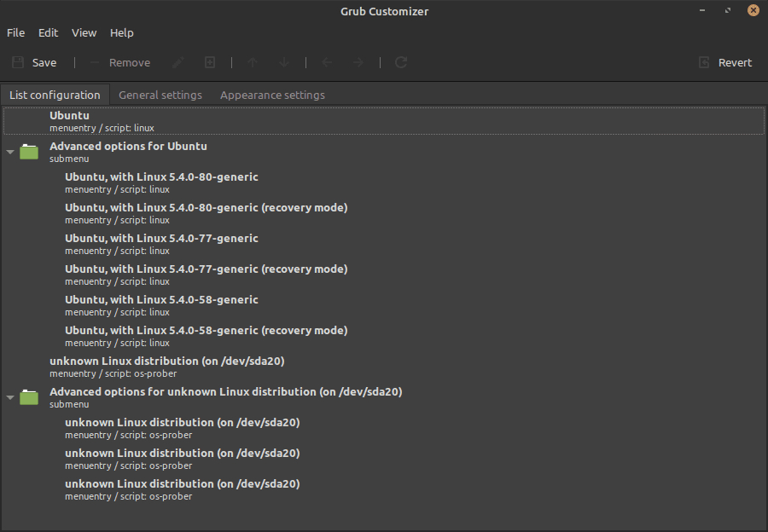Select first unknown Linux distribution entry inside submenu
This screenshot has height=532, width=768.
[384, 428]
